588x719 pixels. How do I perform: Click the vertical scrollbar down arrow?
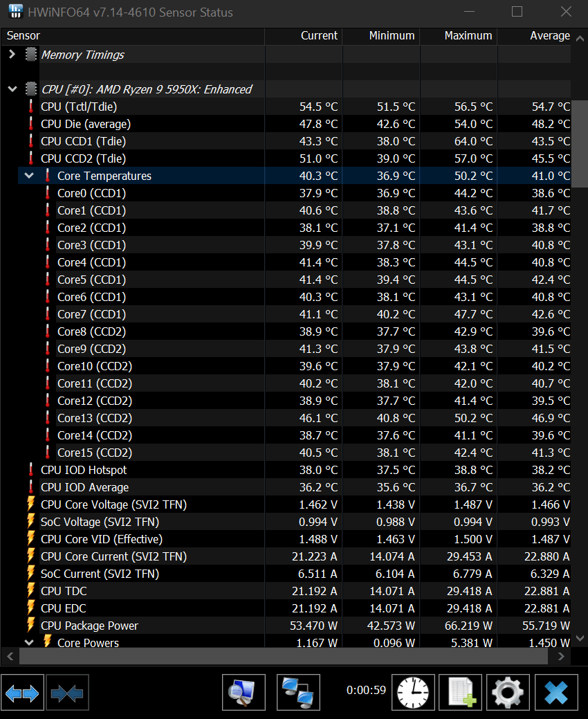580,638
